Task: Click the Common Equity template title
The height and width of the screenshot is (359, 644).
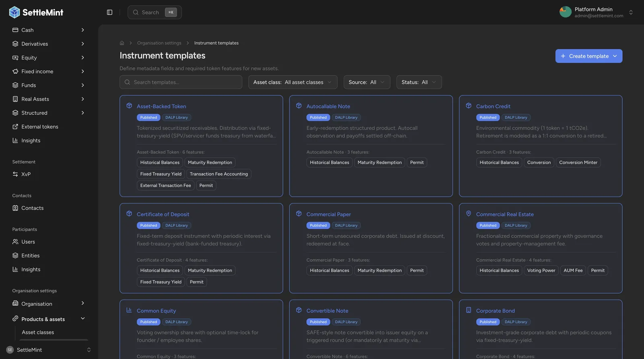Action: [x=156, y=311]
